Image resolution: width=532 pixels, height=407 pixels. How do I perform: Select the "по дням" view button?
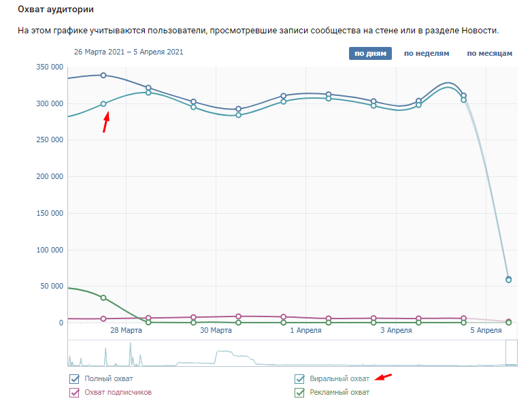tap(370, 53)
